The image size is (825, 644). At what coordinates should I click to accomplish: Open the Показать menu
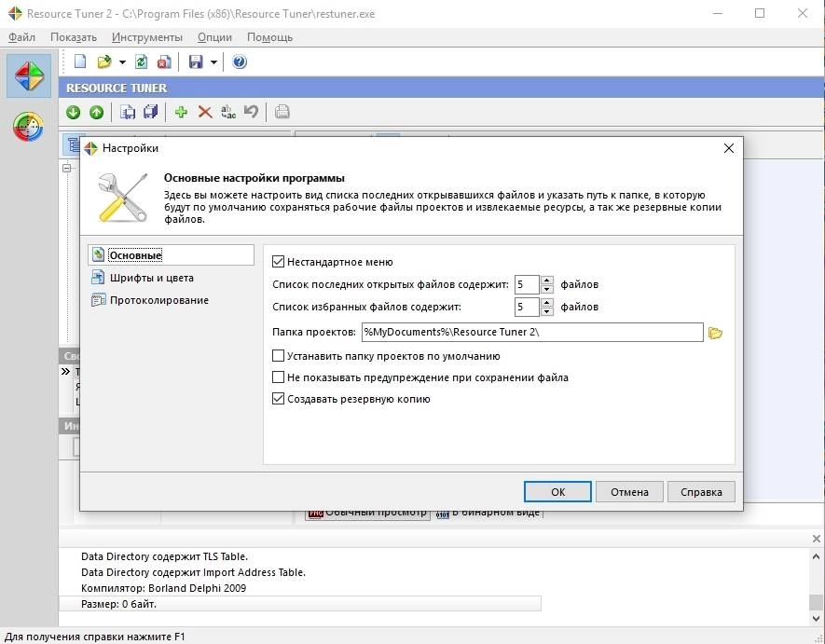pyautogui.click(x=73, y=37)
